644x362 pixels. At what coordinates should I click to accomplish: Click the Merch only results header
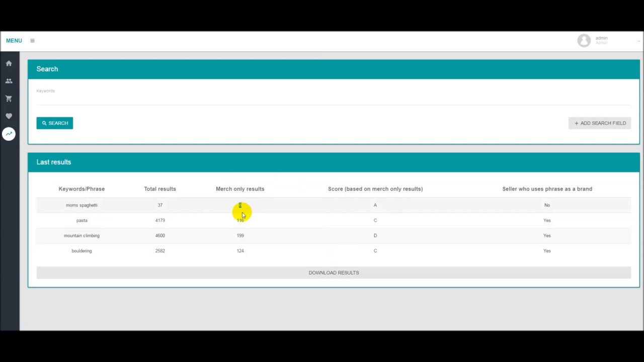point(240,189)
